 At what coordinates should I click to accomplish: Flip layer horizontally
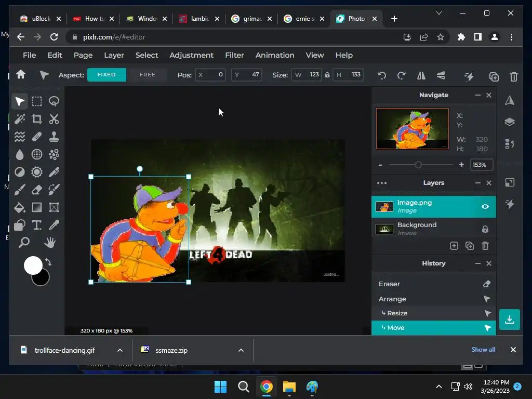421,76
